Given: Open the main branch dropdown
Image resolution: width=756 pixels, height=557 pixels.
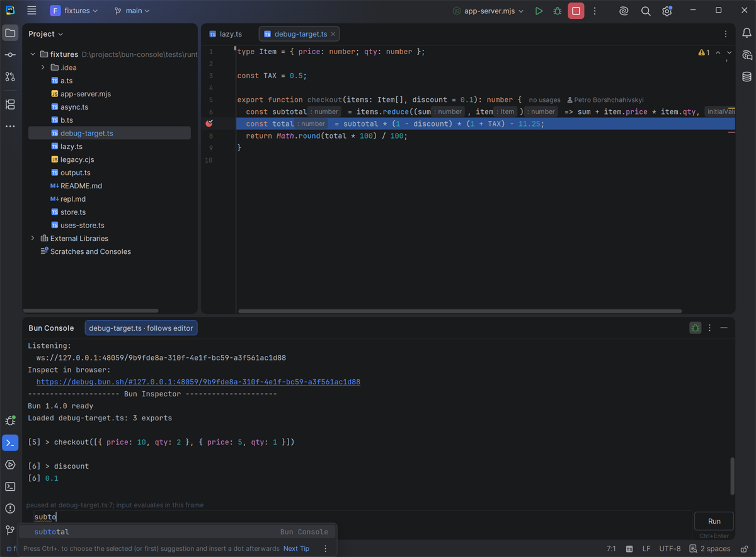Looking at the screenshot, I should click(x=132, y=11).
